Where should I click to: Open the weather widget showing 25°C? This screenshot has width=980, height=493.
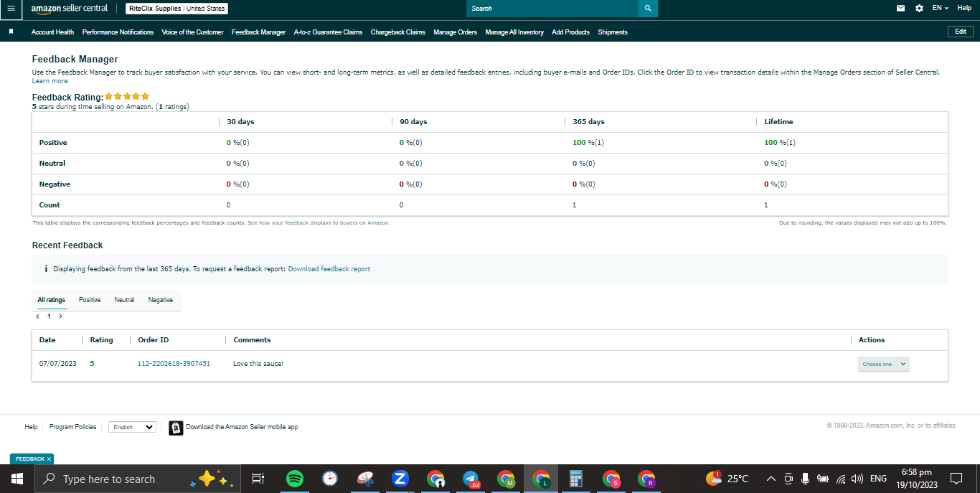(x=727, y=479)
